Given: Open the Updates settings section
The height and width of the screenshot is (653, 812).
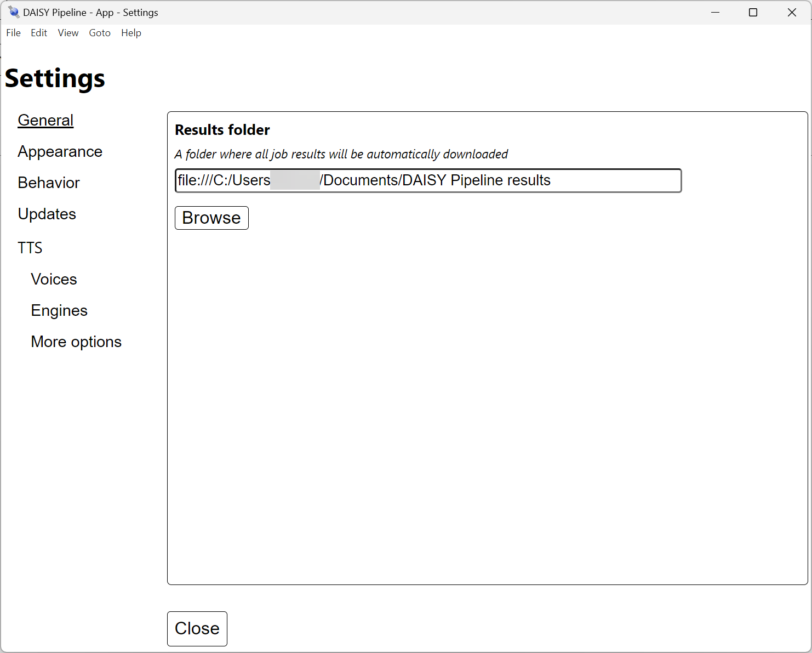Looking at the screenshot, I should pyautogui.click(x=47, y=214).
